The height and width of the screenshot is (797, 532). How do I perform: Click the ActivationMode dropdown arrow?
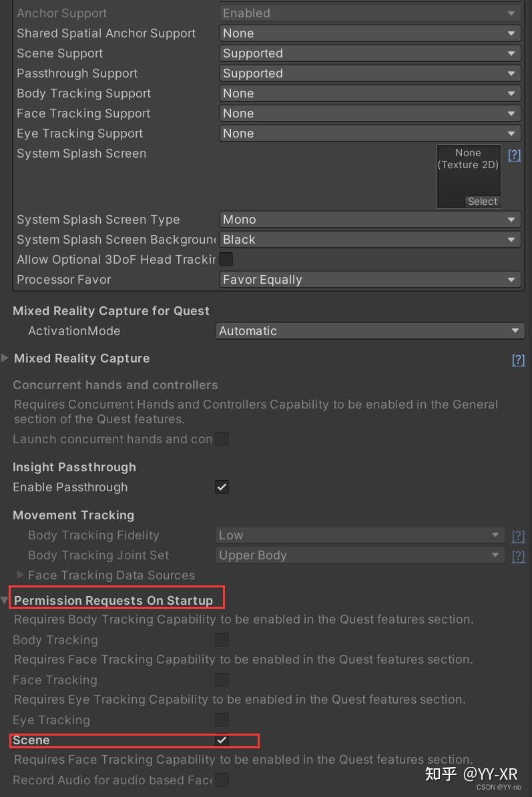[515, 330]
